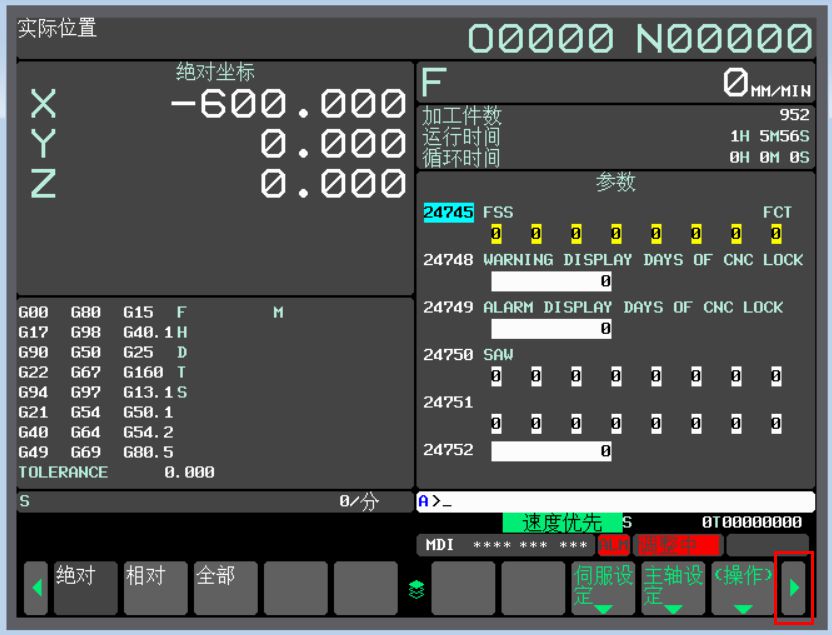Viewport: 832px width, 635px height.
Task: Toggle the SAW leftmost bit of parameter 24750
Action: click(496, 376)
